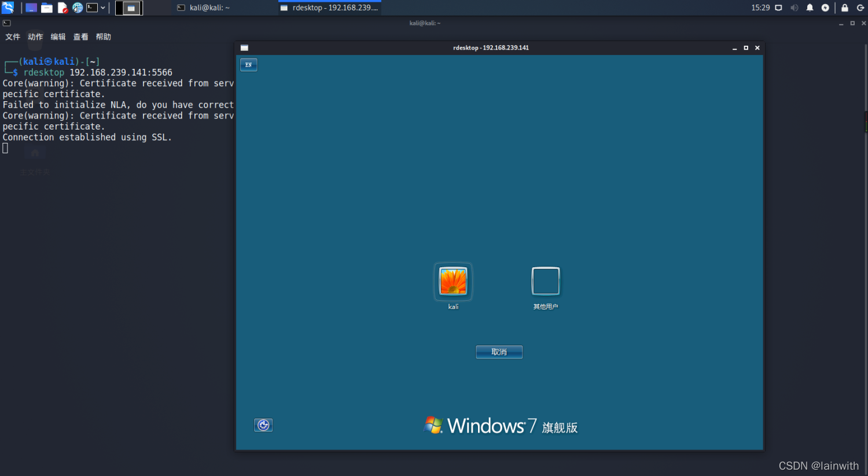Screen dimensions: 868x476
Task: Launch the web browser globe icon
Action: pos(78,8)
